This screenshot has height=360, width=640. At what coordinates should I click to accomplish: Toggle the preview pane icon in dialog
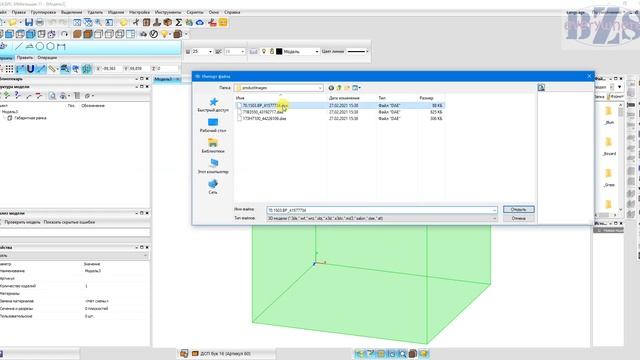(541, 88)
